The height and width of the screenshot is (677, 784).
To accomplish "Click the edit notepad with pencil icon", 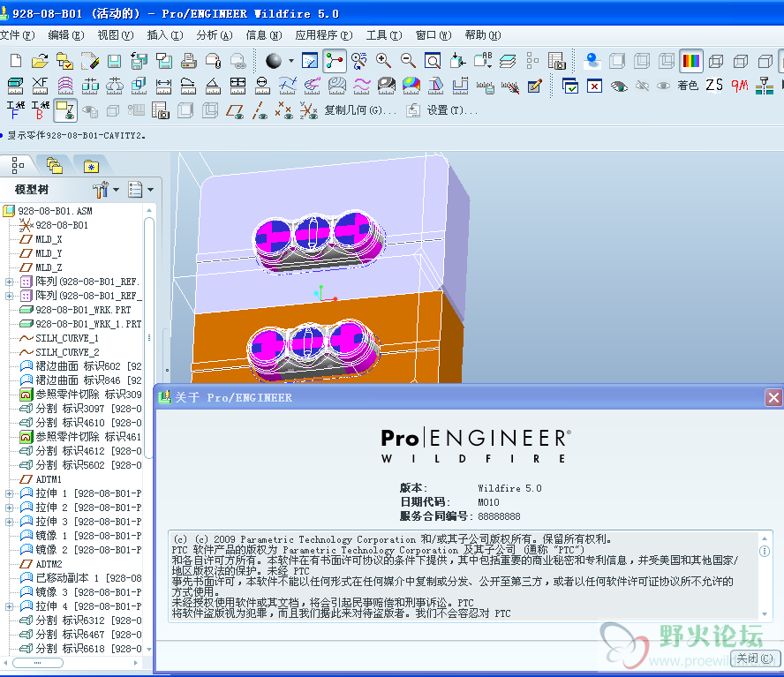I will [x=534, y=86].
